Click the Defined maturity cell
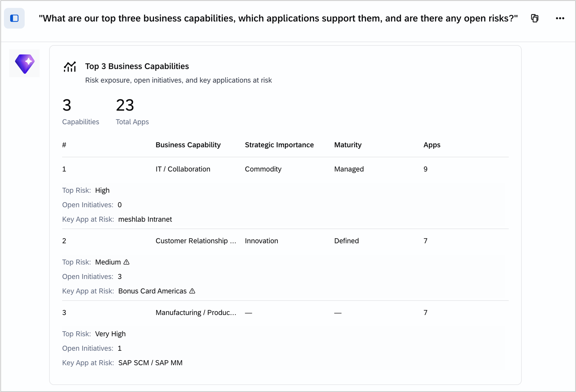 coord(347,241)
